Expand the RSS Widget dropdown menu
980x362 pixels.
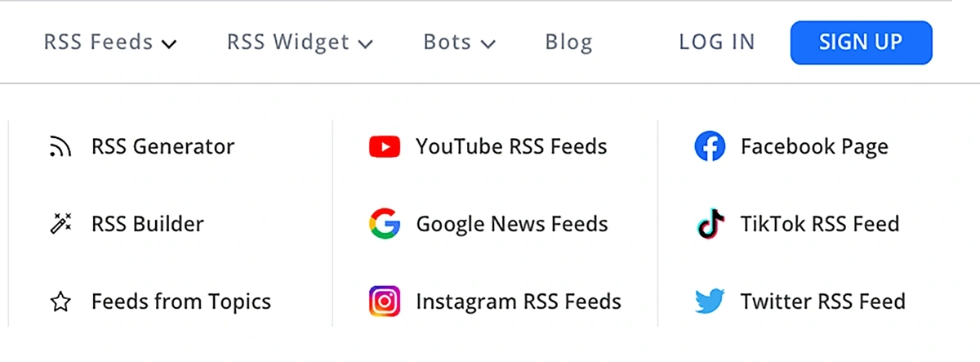pyautogui.click(x=300, y=42)
